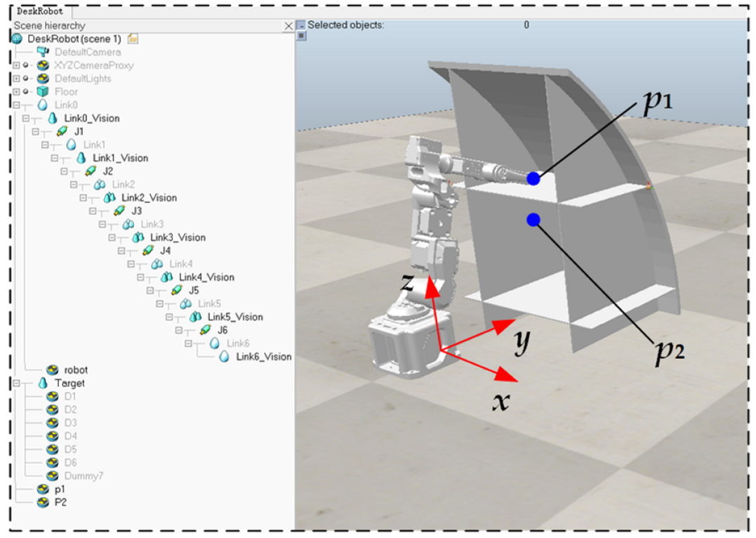Expand the Floor tree node
Viewport: 756px width, 538px height.
tap(16, 91)
